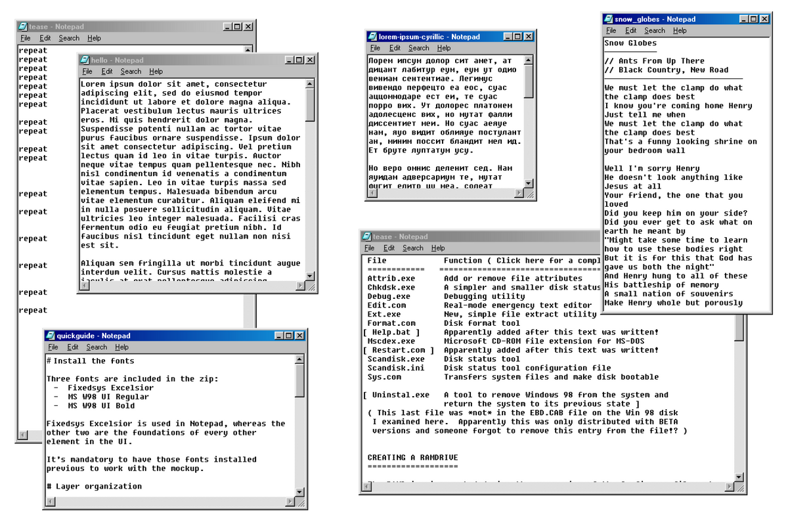Viewport: 788px width, 532px height.
Task: Open Help menu in the 'repeat' tease window
Action: (94, 38)
